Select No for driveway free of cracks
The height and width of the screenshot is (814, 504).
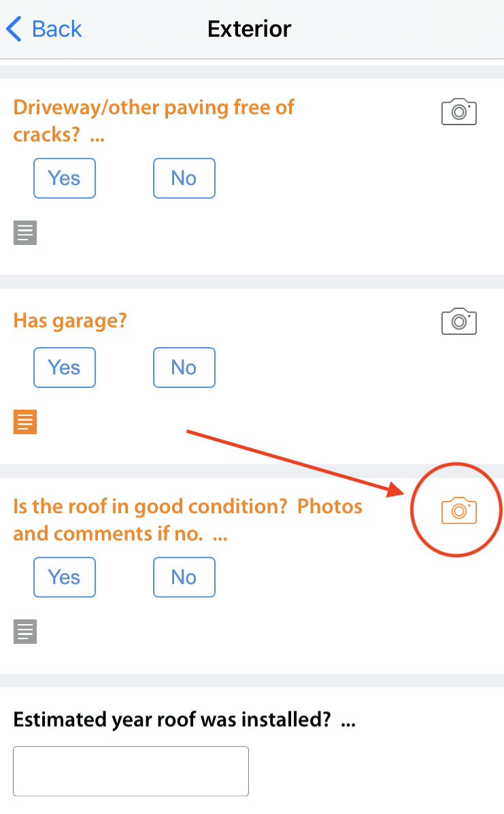[184, 178]
